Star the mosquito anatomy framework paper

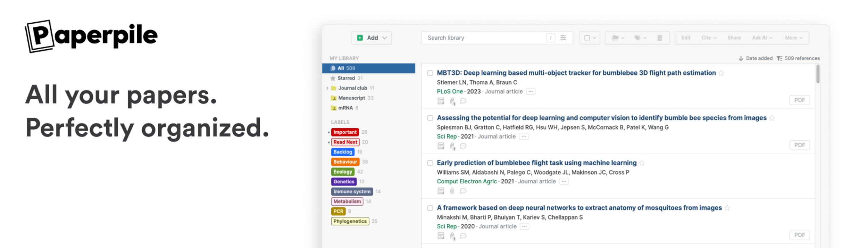(727, 208)
